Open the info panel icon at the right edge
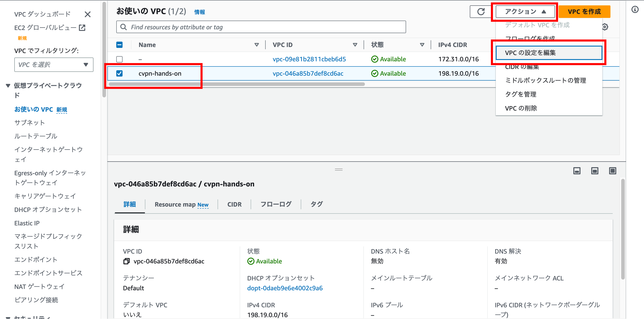The width and height of the screenshot is (644, 319). [635, 10]
